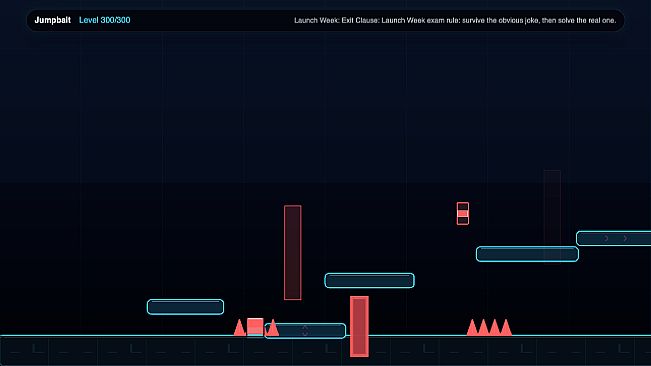Click the cluster of four red spikes
Screen dimensions: 651x366
click(489, 327)
